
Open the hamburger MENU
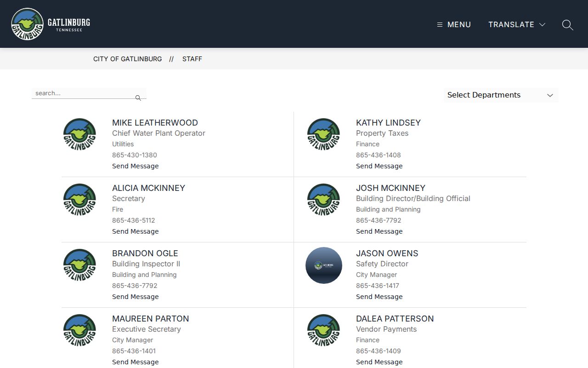coord(454,24)
